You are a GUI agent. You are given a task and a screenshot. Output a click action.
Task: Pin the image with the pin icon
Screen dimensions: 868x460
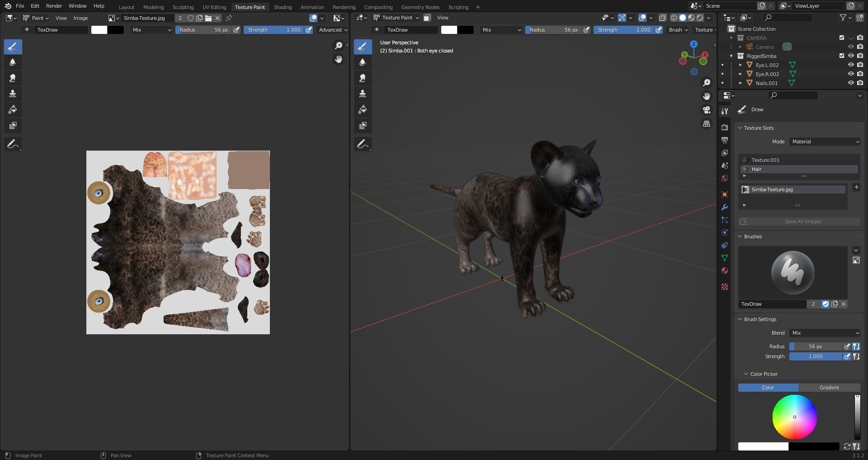click(229, 18)
